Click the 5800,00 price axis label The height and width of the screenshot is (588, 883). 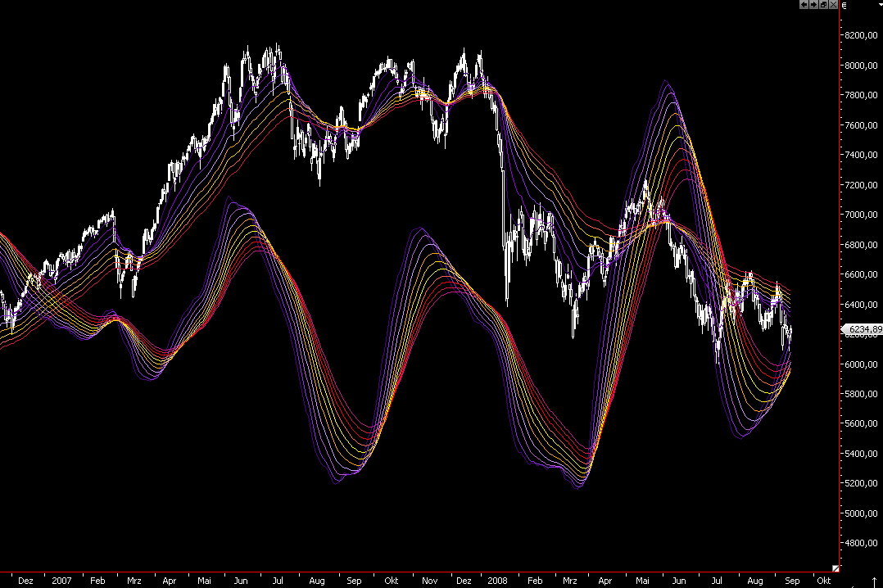point(861,394)
